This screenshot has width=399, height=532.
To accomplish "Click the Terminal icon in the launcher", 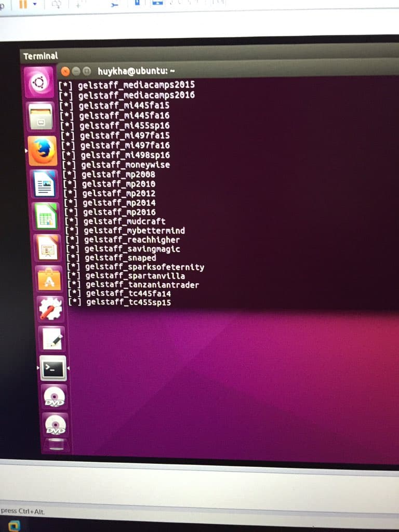I will (x=54, y=368).
